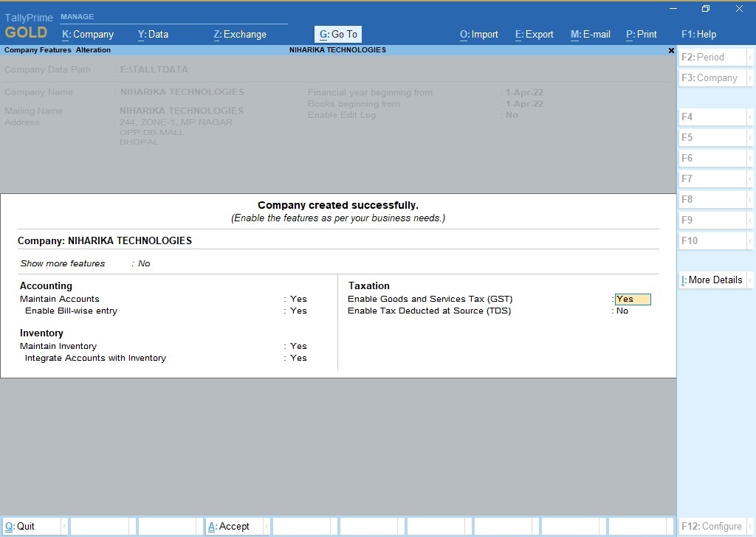Screen dimensions: 756x537
Task: Expand the chevron beside F2: Period
Action: pyautogui.click(x=750, y=58)
